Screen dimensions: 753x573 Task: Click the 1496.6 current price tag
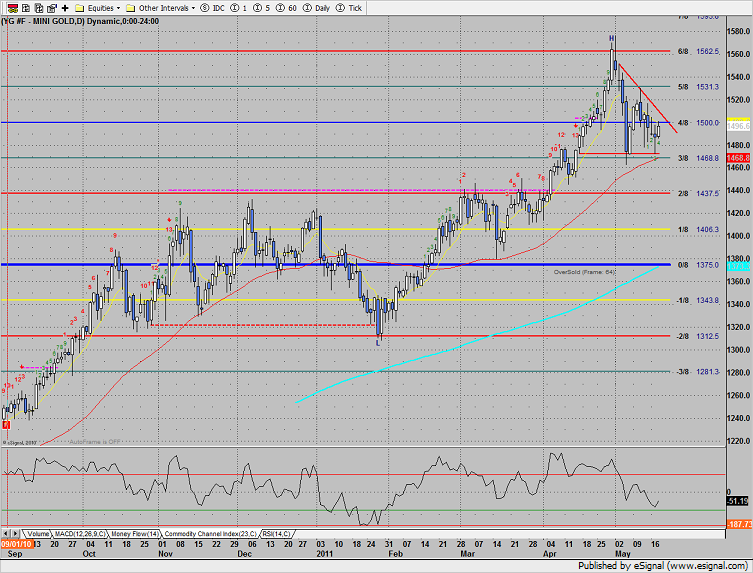point(738,126)
